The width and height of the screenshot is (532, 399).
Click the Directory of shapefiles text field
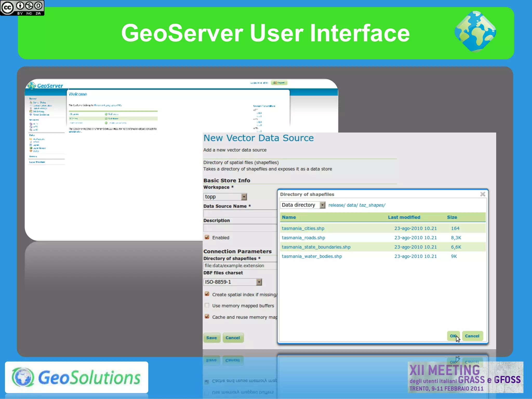tap(240, 266)
